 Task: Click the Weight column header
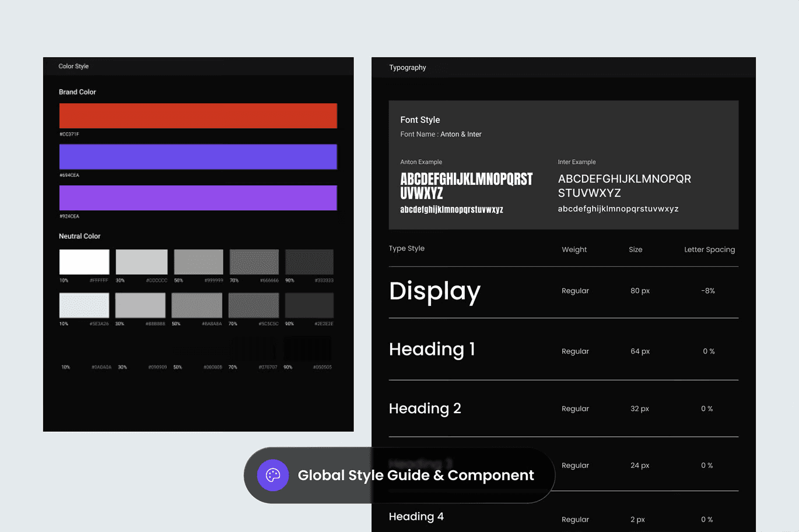pyautogui.click(x=574, y=249)
